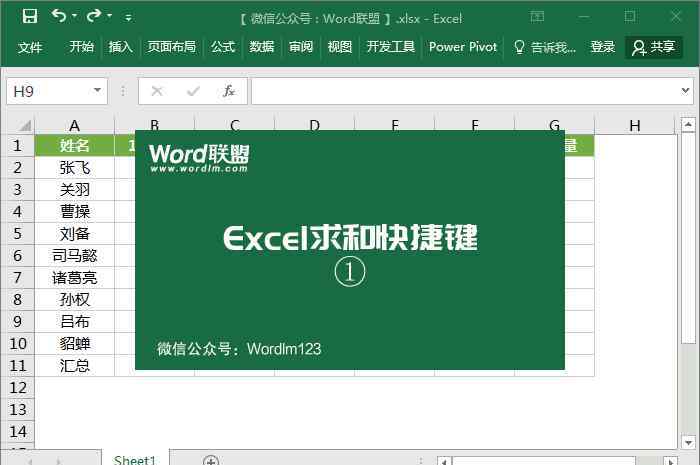Click the Cancel X formula bar icon
Image resolution: width=700 pixels, height=465 pixels.
point(157,91)
